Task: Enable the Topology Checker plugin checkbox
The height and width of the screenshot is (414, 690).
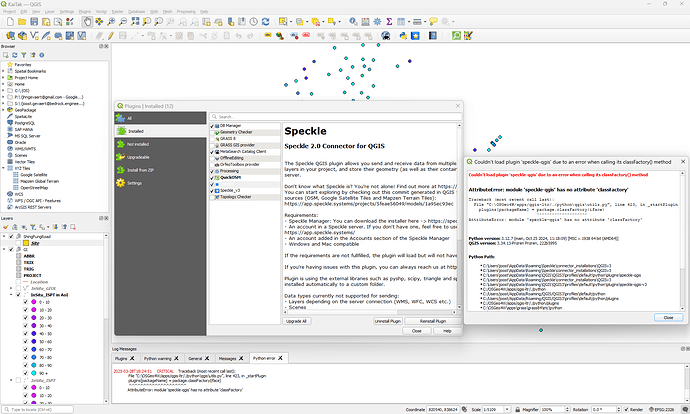Action: click(212, 197)
